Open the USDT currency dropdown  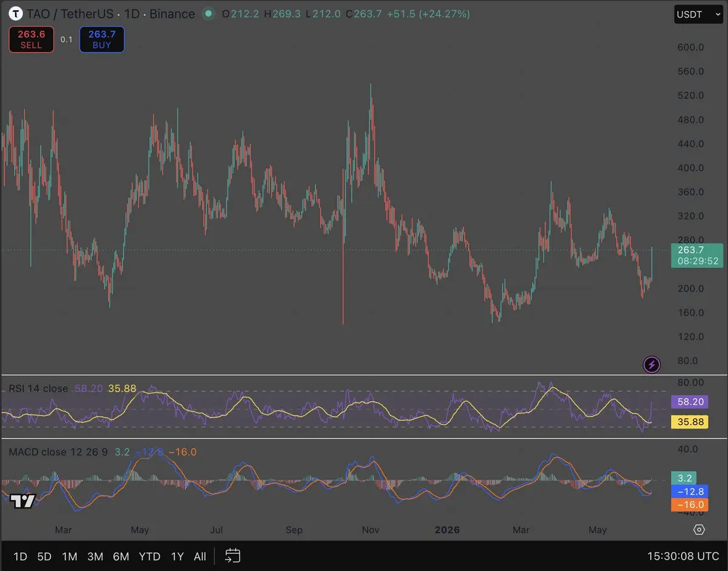pyautogui.click(x=698, y=14)
